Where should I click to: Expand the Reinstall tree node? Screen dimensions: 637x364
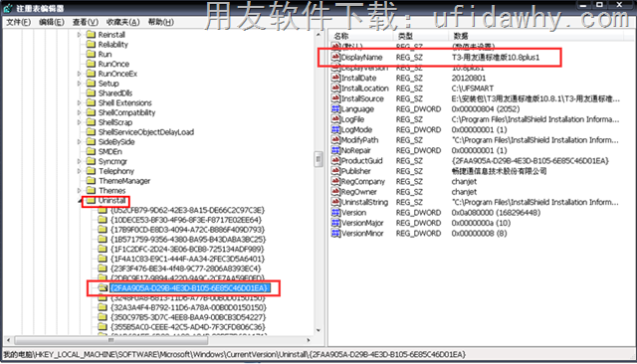(x=80, y=35)
